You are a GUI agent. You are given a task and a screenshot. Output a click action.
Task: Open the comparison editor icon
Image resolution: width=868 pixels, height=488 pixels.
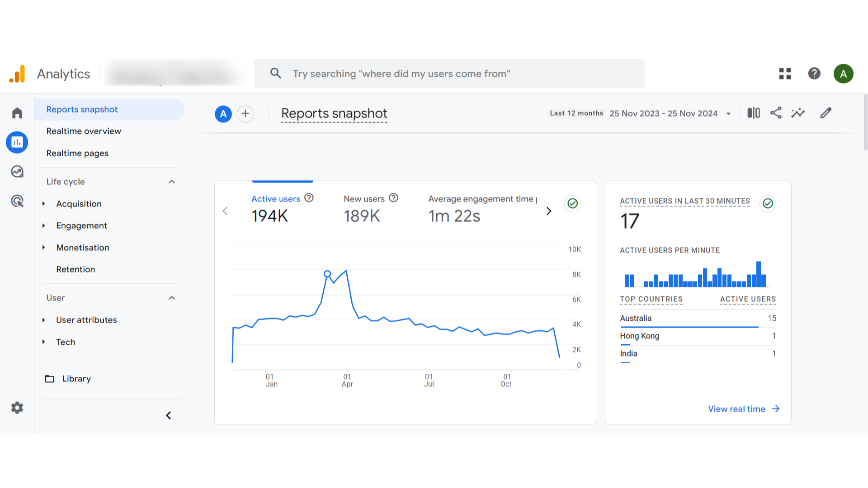(x=753, y=113)
